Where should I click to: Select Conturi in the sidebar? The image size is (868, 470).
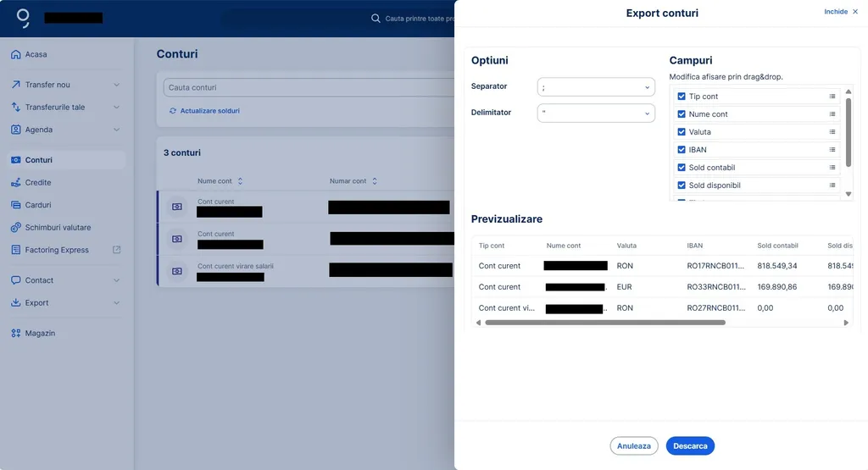tap(66, 160)
